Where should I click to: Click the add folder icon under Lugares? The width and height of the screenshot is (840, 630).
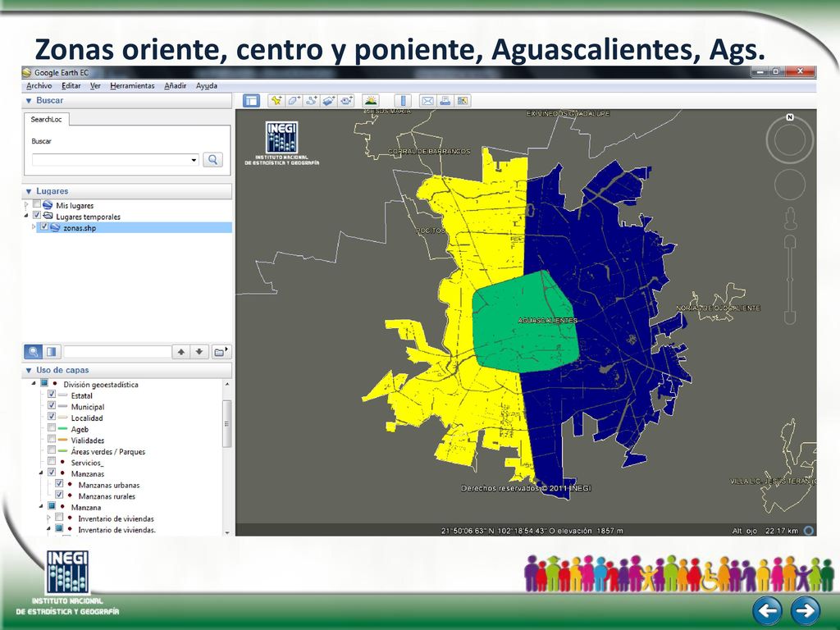pos(220,352)
